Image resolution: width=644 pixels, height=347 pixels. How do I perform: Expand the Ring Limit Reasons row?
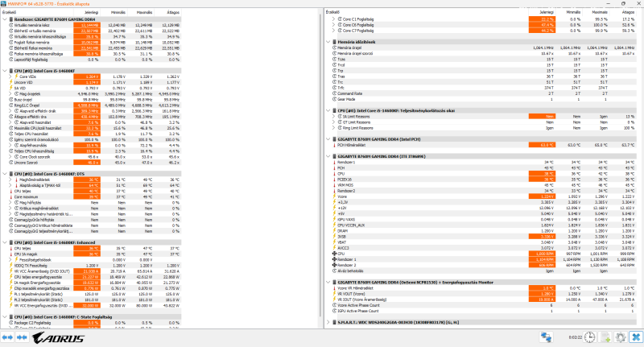pos(333,128)
